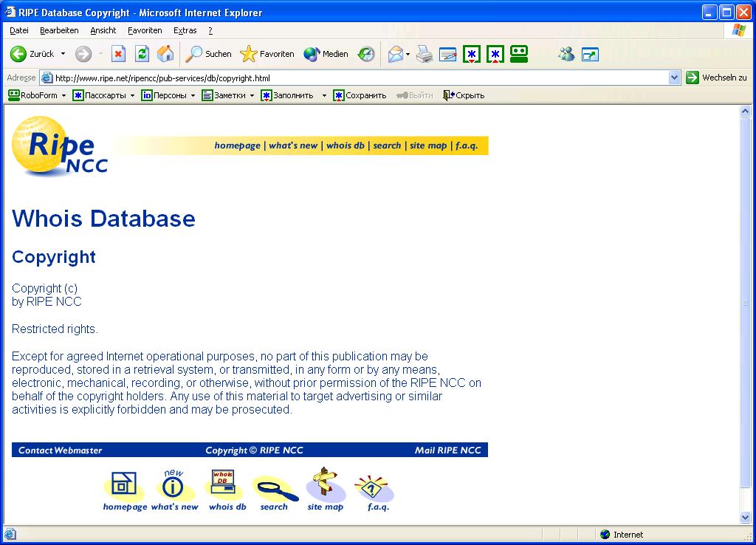The height and width of the screenshot is (545, 756).
Task: Click the search magnifier icon at the bottom
Action: coord(275,489)
